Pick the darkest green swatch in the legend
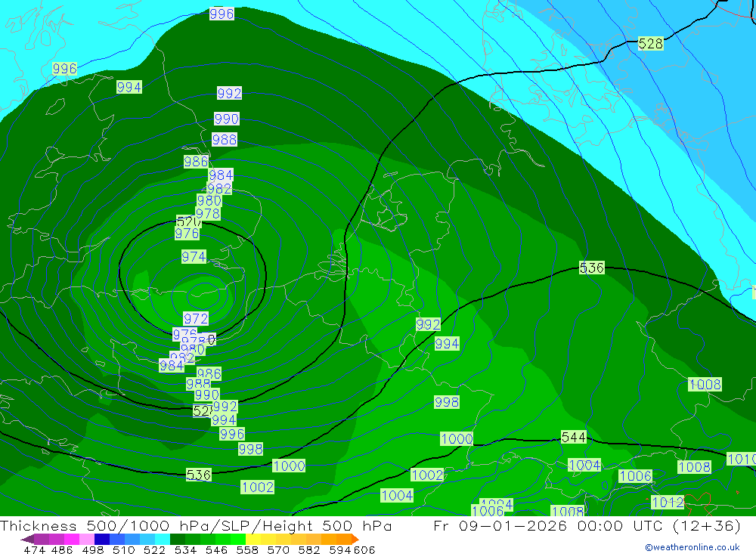Screen dimensions: 756x554 click(178, 539)
